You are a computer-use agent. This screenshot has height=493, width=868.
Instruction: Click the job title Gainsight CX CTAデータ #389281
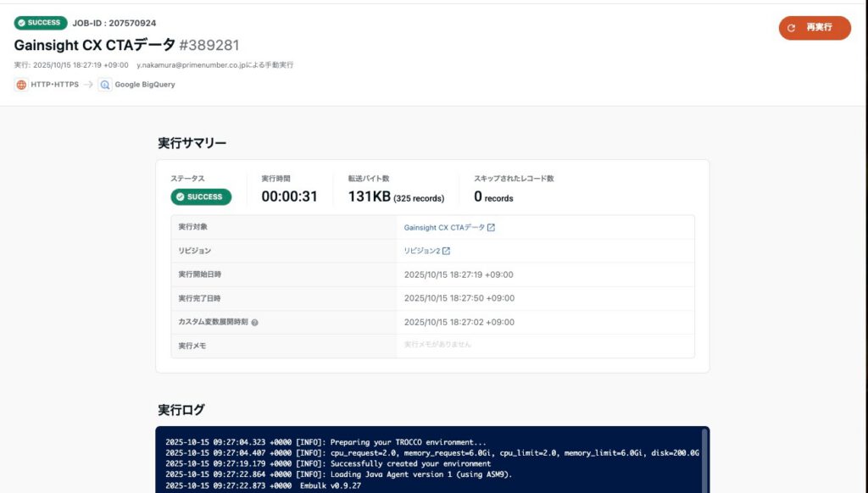click(120, 45)
